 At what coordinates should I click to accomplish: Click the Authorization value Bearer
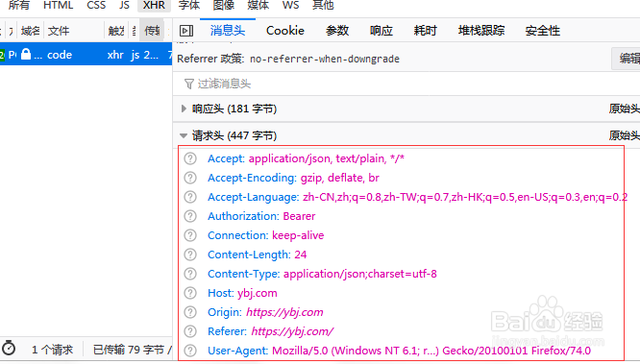pos(299,216)
